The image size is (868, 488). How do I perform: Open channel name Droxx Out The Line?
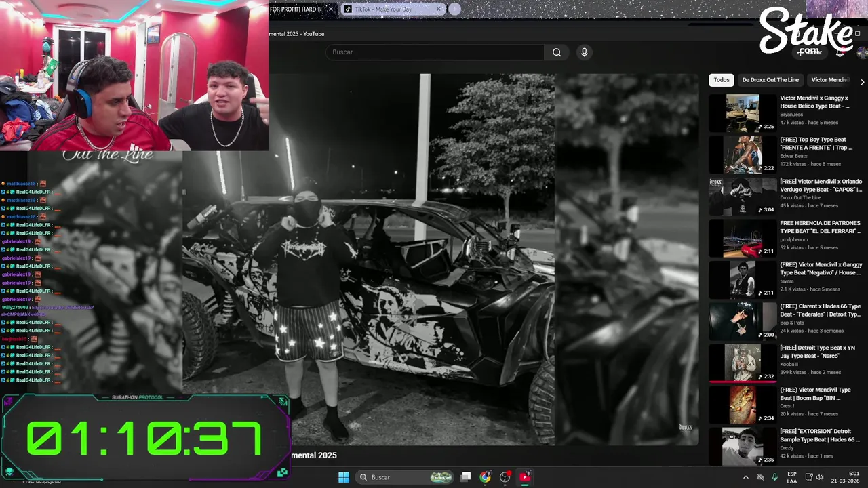pyautogui.click(x=800, y=197)
